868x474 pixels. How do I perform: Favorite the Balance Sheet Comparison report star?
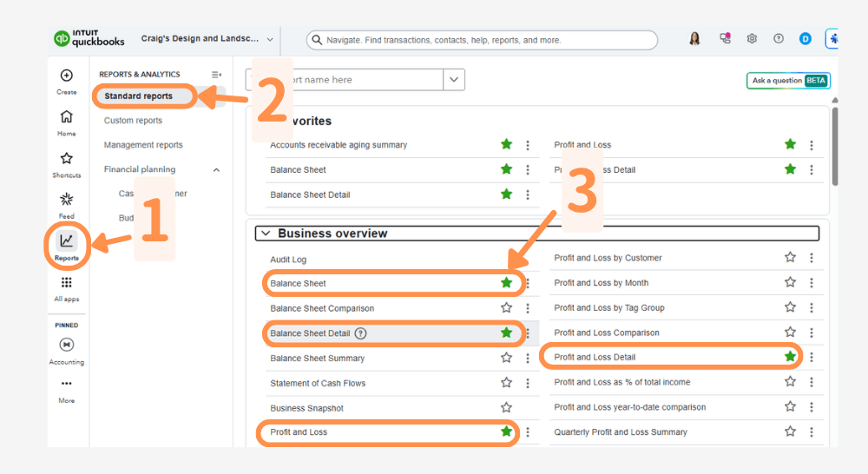[x=506, y=308]
